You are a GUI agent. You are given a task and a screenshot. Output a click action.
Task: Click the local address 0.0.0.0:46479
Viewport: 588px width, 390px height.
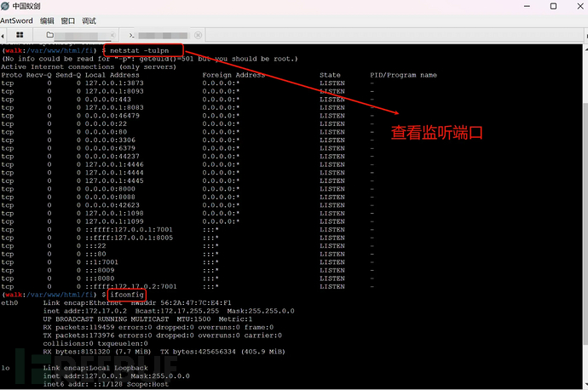112,116
